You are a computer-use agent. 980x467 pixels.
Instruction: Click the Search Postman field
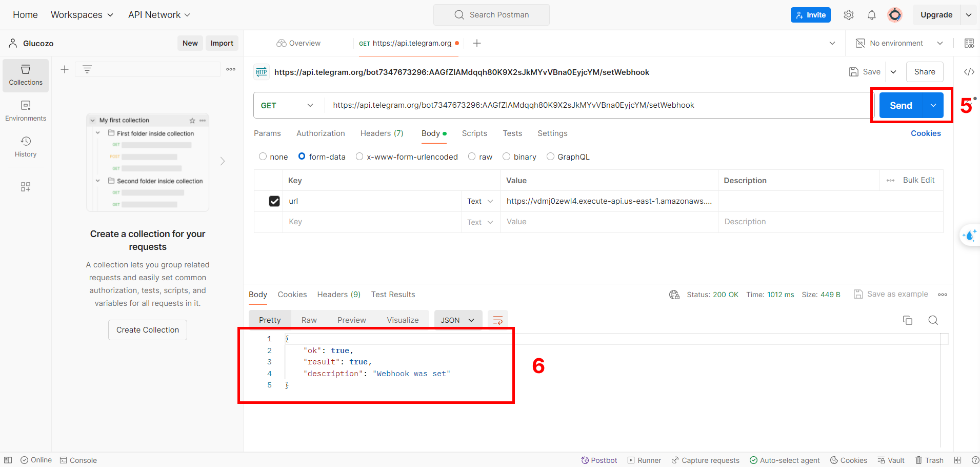(491, 15)
